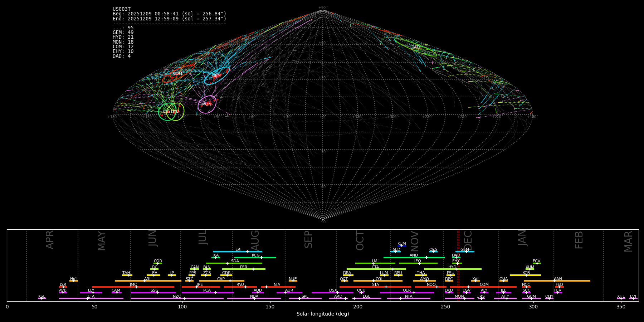644x322 pixels.
Task: Click the EVI shower label in timeline
Action: (633, 297)
